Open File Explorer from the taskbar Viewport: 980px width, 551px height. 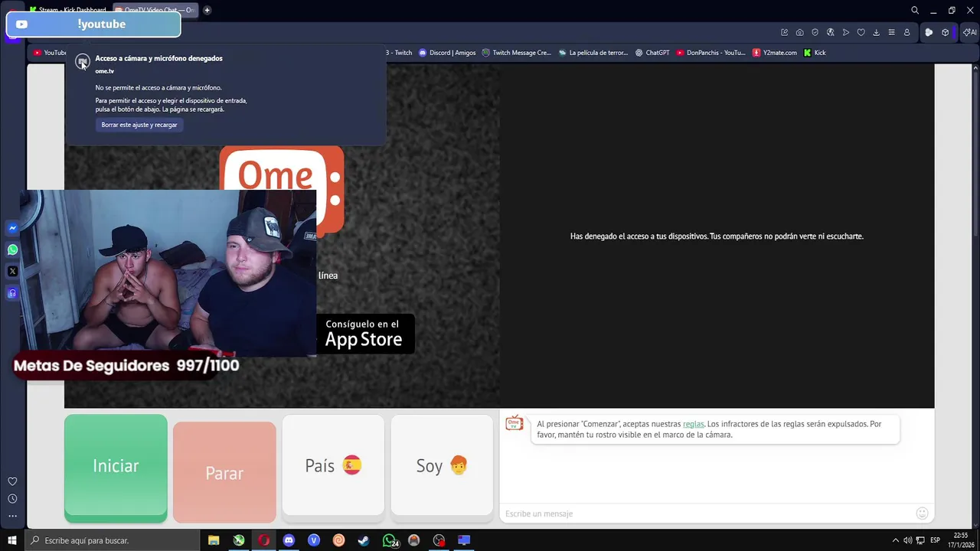coord(214,540)
